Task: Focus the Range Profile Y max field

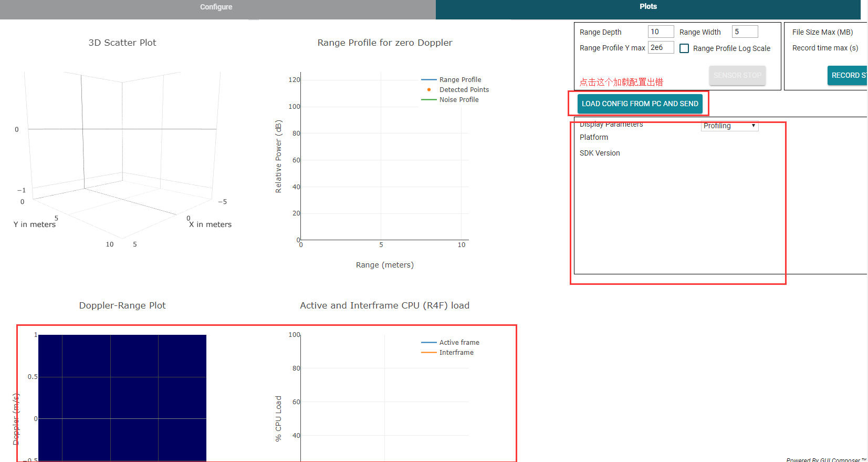Action: (661, 47)
